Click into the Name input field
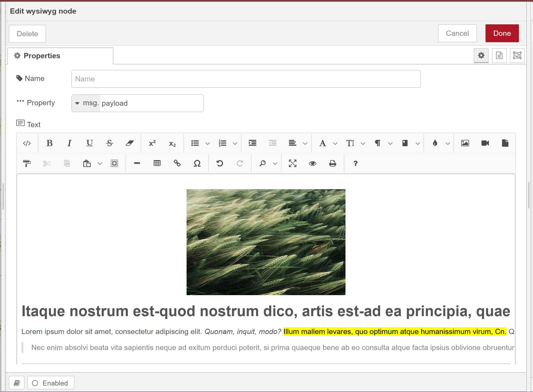 [x=246, y=79]
